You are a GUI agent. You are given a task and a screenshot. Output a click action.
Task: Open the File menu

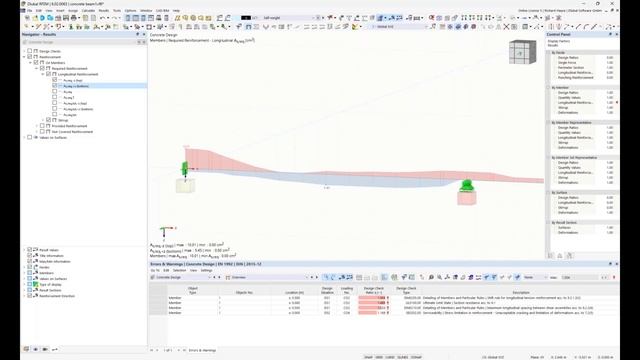pos(29,11)
